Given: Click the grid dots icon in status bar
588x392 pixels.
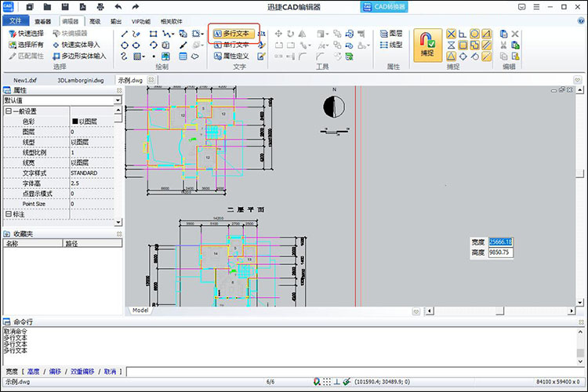Looking at the screenshot, I should tap(327, 382).
